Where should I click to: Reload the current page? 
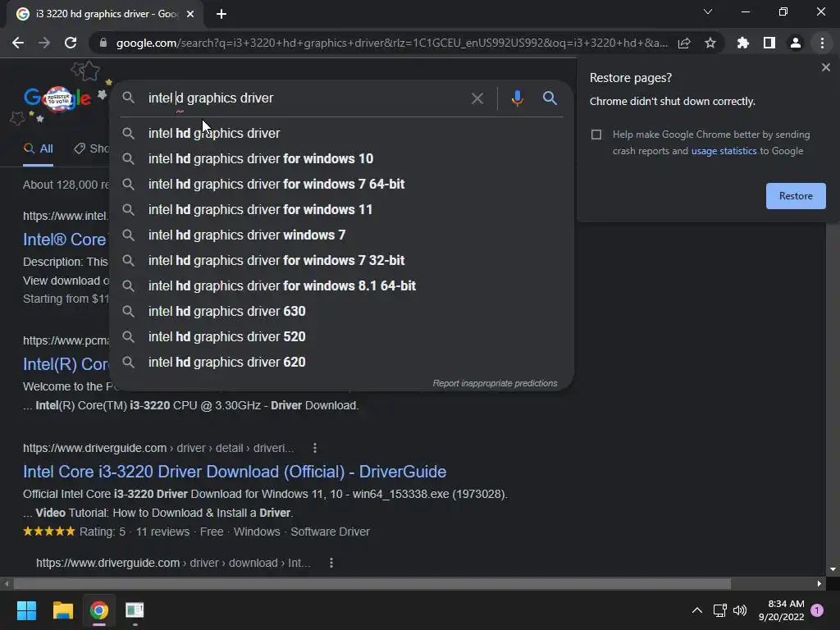pos(71,43)
